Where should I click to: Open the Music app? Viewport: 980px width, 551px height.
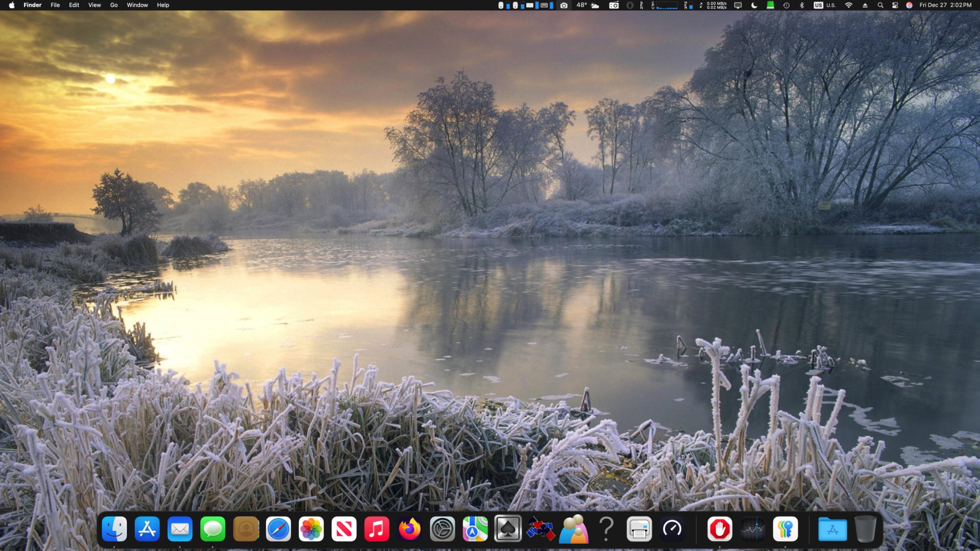(377, 529)
